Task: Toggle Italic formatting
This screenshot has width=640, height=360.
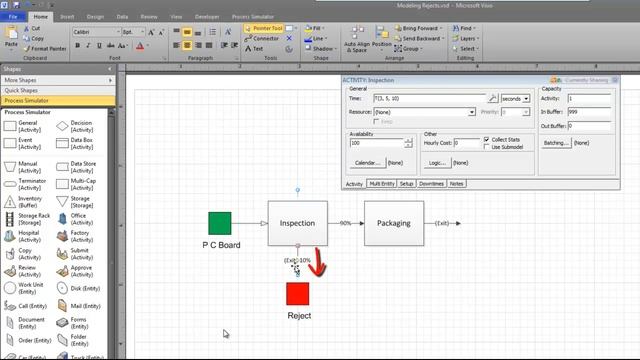Action: [88, 46]
